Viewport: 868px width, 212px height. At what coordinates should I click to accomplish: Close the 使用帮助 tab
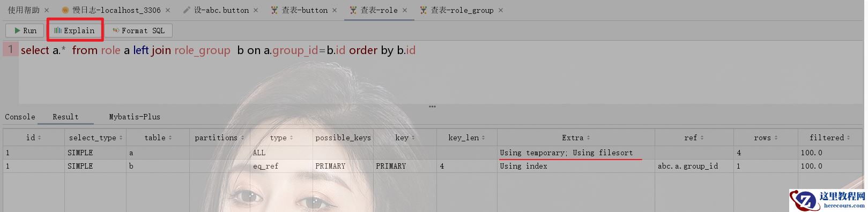pos(47,10)
